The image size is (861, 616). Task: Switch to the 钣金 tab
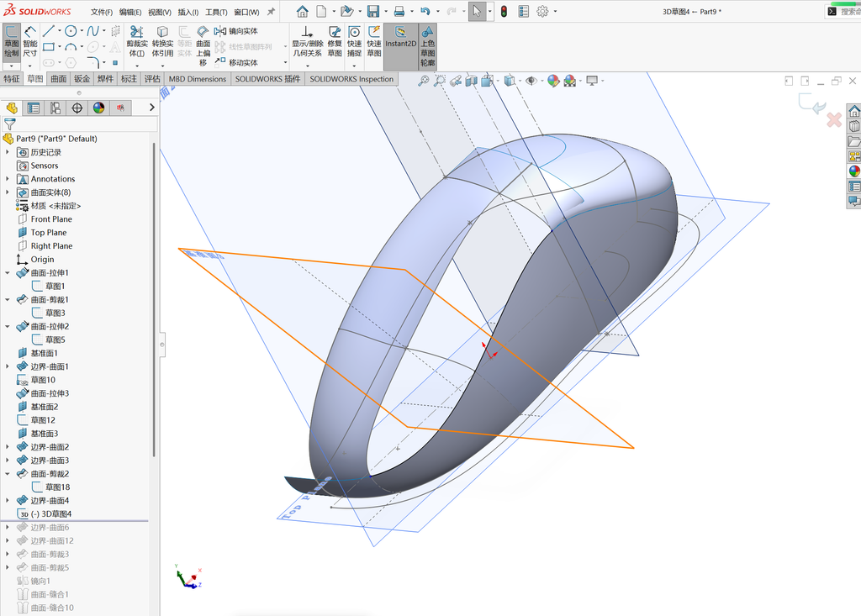82,79
